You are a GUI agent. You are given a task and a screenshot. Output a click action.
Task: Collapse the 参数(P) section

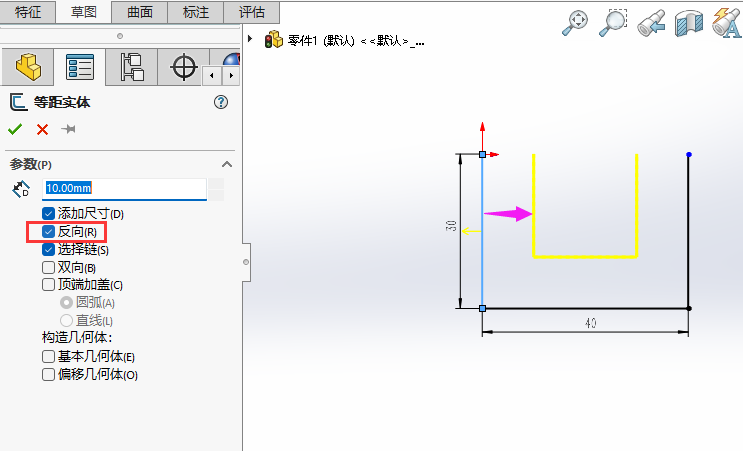pyautogui.click(x=227, y=164)
